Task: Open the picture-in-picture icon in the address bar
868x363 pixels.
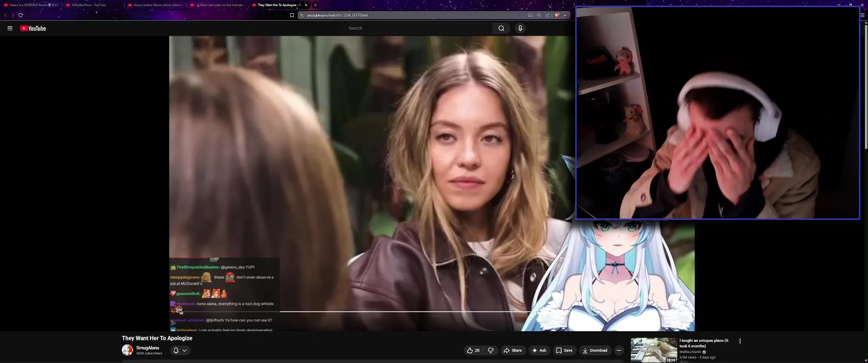Action: tap(530, 15)
